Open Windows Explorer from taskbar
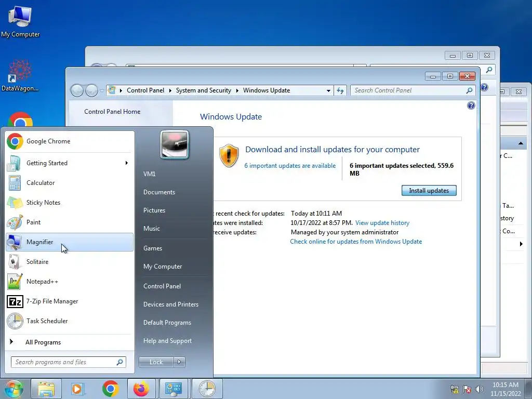Viewport: 532px width, 399px height. click(46, 389)
